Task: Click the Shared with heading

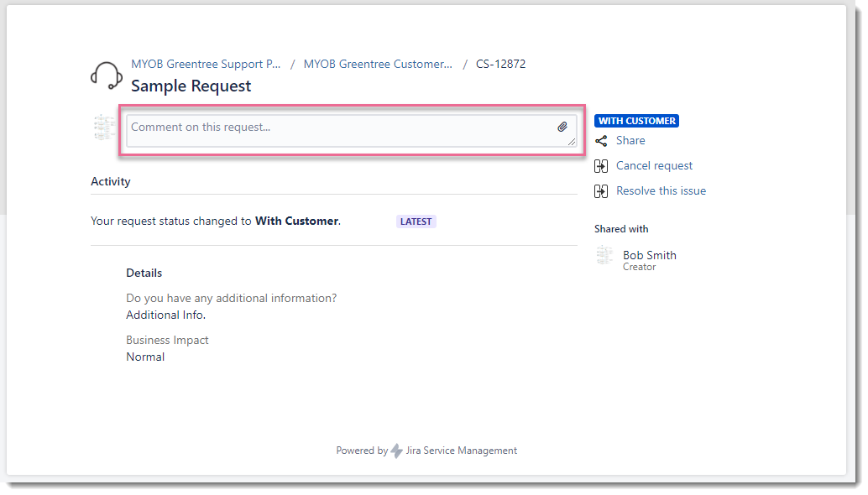Action: [x=621, y=229]
